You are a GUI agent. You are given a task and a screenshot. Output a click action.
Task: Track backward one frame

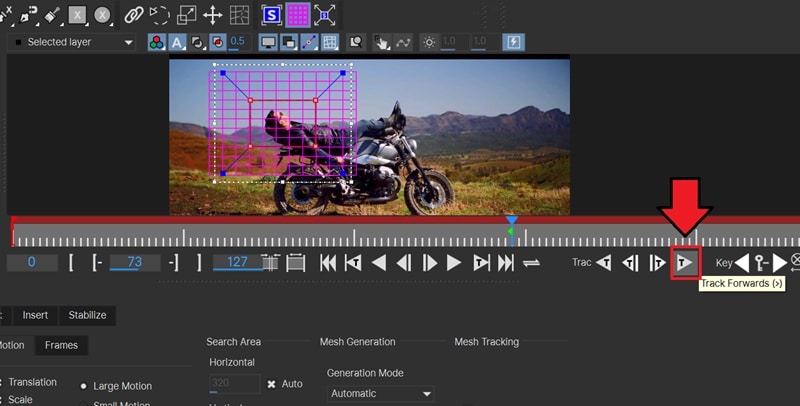[x=631, y=263]
